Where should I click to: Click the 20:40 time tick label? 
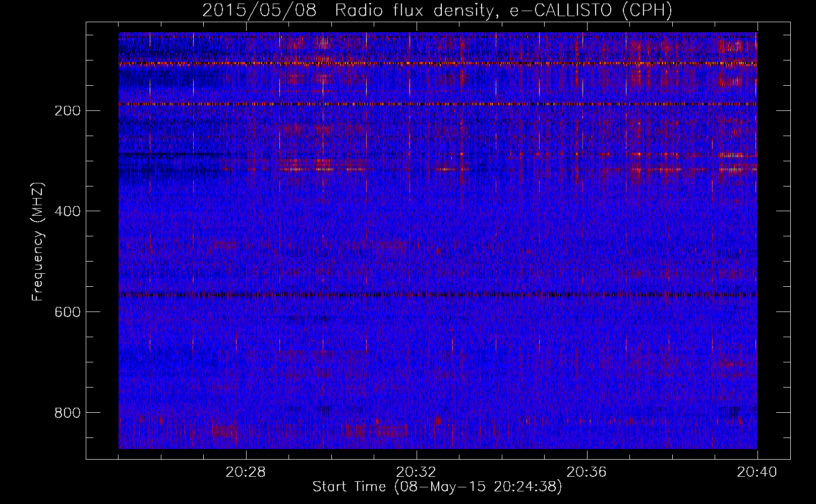tap(757, 472)
